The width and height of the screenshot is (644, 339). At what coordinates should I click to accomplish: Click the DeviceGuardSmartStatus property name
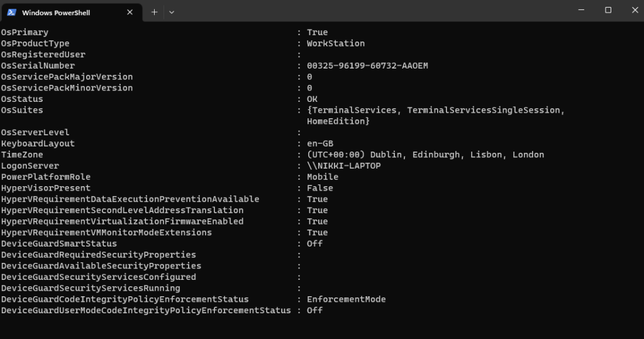click(58, 243)
